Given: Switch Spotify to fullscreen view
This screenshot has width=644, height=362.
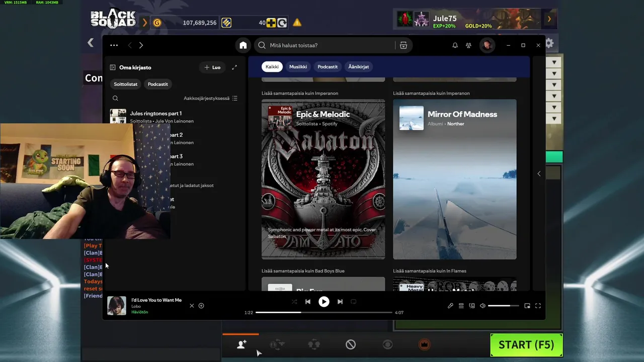Looking at the screenshot, I should 538,306.
